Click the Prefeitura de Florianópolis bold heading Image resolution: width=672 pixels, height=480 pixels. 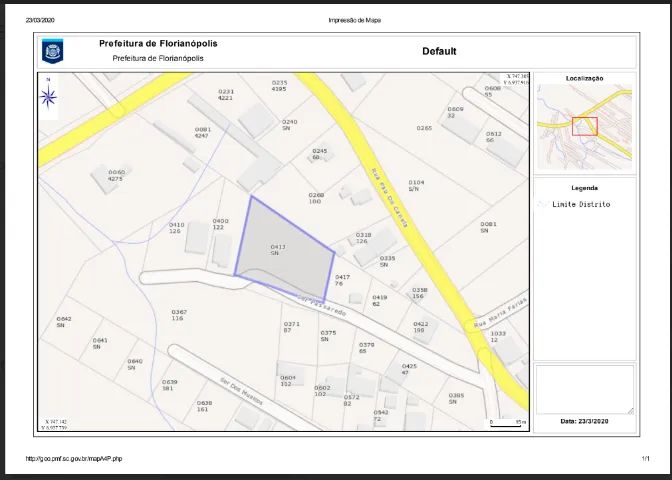158,44
